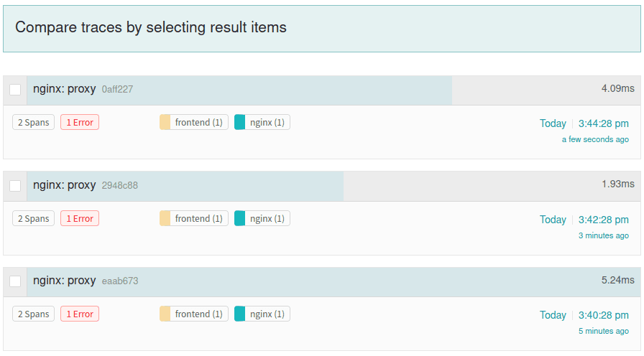Click the 1 Error badge in trace eaab673
644x356 pixels.
pyautogui.click(x=80, y=314)
